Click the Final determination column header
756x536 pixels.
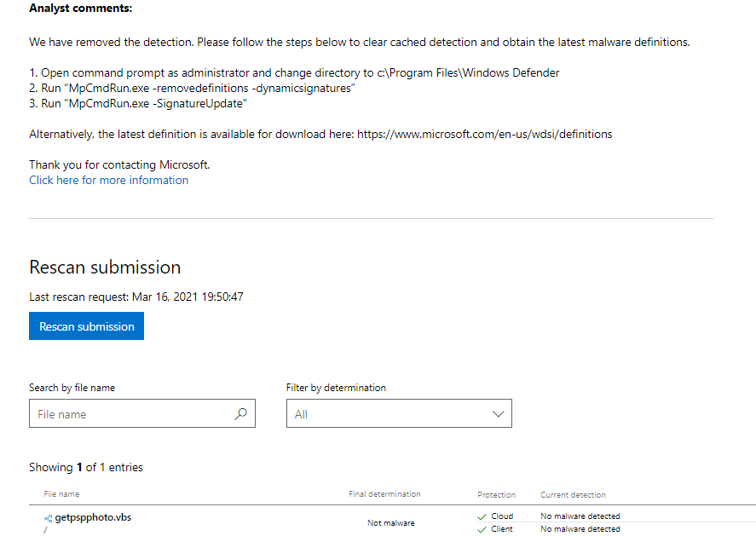pos(384,494)
